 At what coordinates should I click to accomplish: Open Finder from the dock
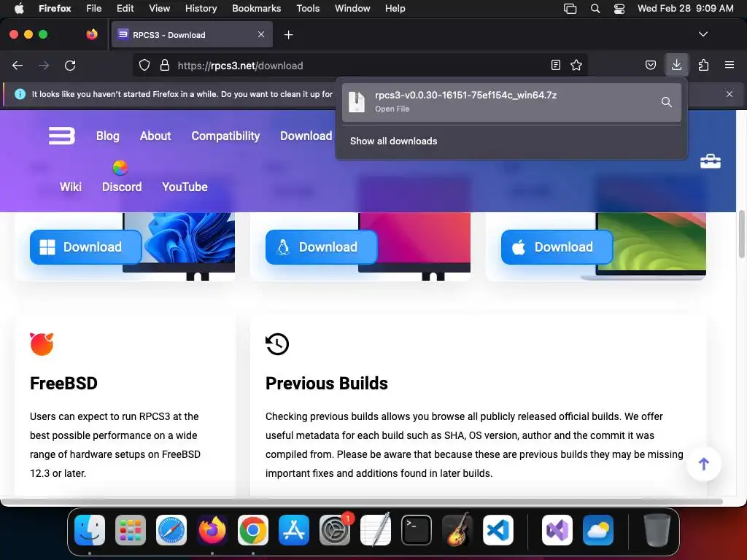90,530
